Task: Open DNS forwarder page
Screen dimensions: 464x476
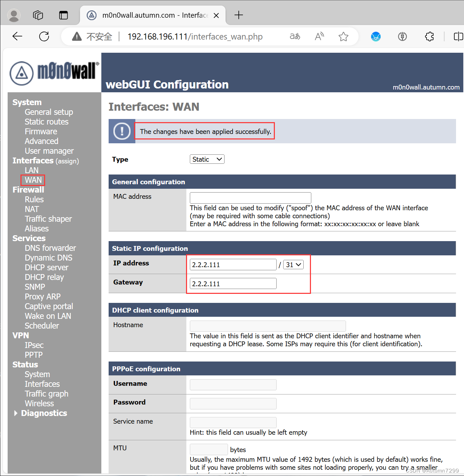Action: [x=50, y=248]
